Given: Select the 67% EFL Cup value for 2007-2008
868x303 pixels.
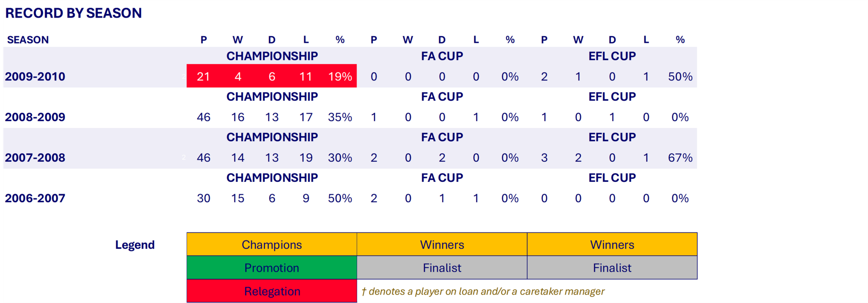Looking at the screenshot, I should [x=680, y=158].
